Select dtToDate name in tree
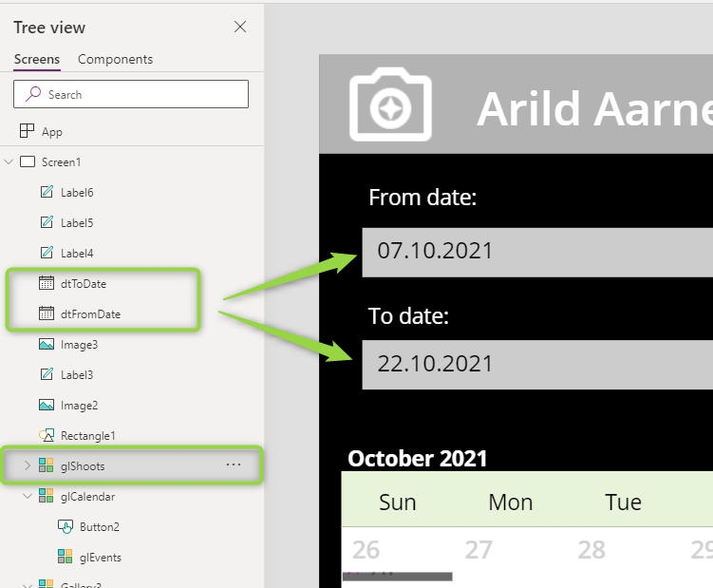 coord(84,284)
